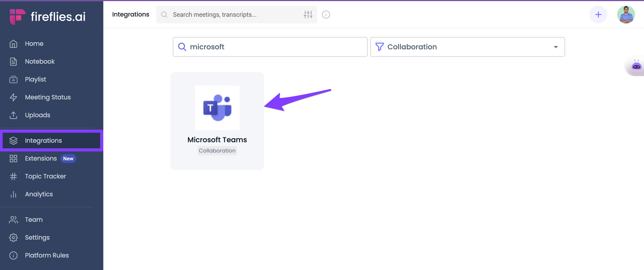Click magnifier icon in integrations search
This screenshot has height=270, width=644.
coord(182,47)
